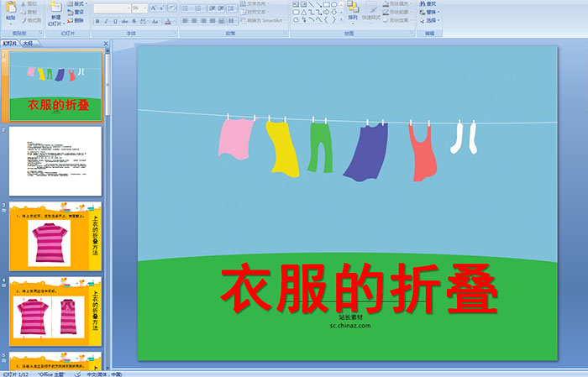This screenshot has width=588, height=377.
Task: Toggle Align Text Left
Action: coord(186,21)
